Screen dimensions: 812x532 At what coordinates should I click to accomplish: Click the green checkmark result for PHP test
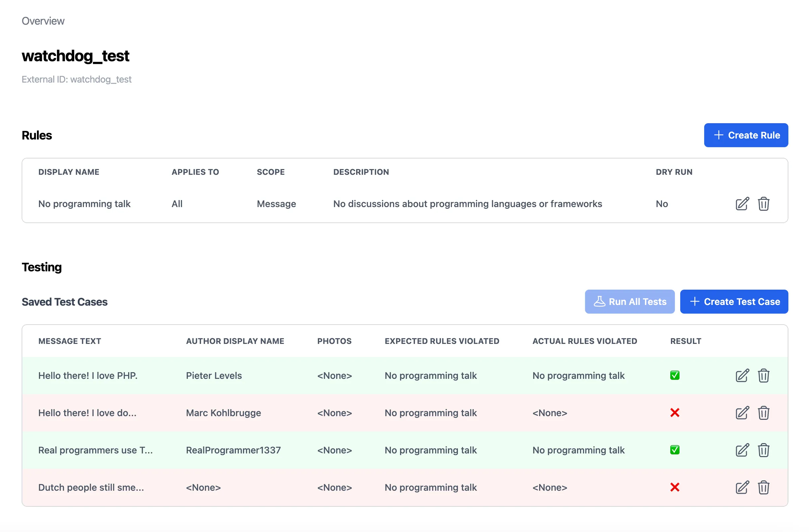pos(675,376)
